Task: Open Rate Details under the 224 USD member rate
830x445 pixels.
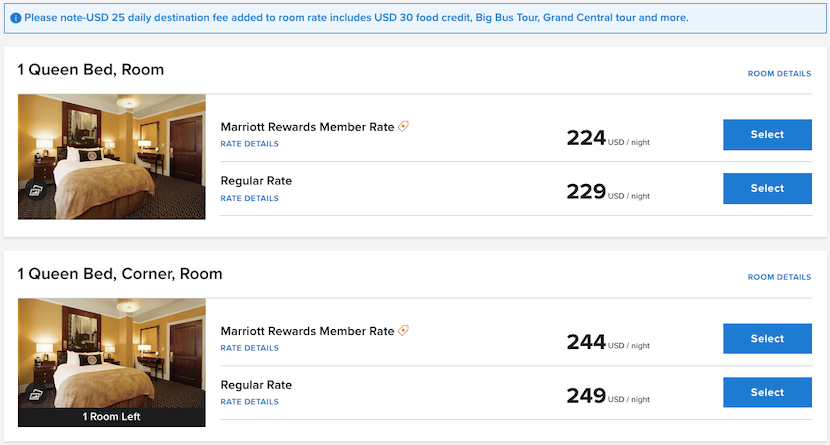Action: point(249,144)
